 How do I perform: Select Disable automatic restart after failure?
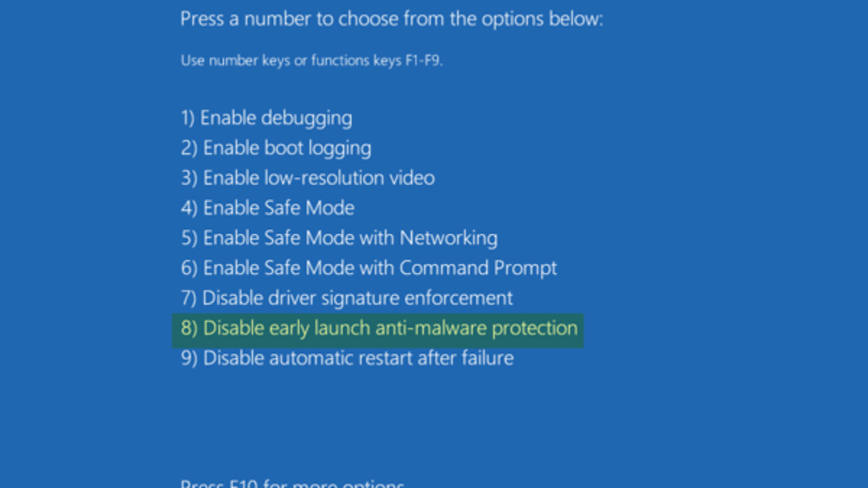pyautogui.click(x=347, y=358)
